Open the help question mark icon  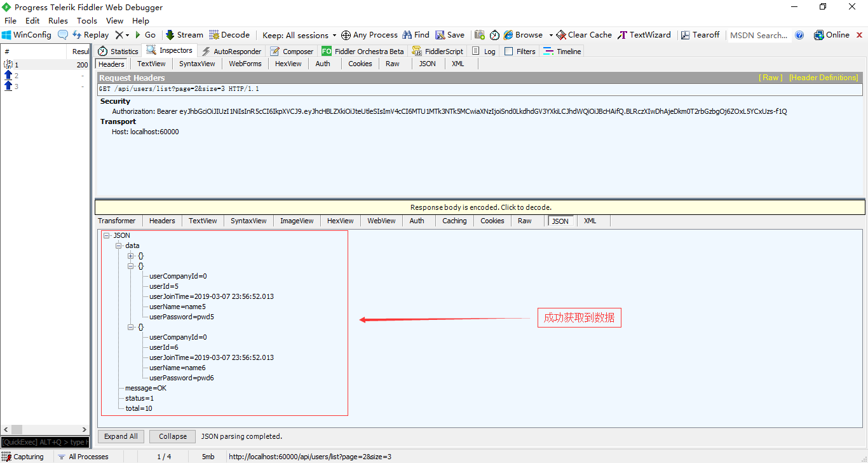pos(799,35)
